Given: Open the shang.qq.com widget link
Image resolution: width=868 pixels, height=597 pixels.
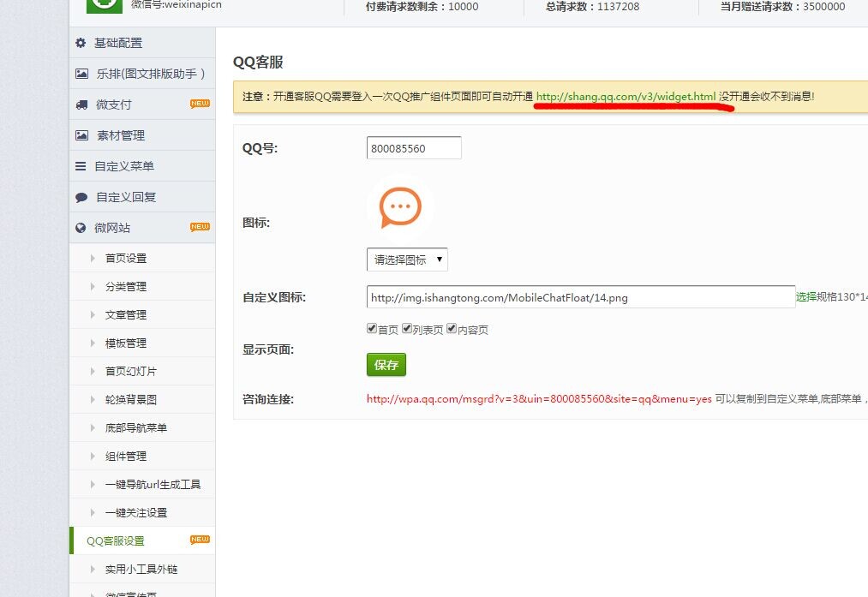Looking at the screenshot, I should [626, 97].
